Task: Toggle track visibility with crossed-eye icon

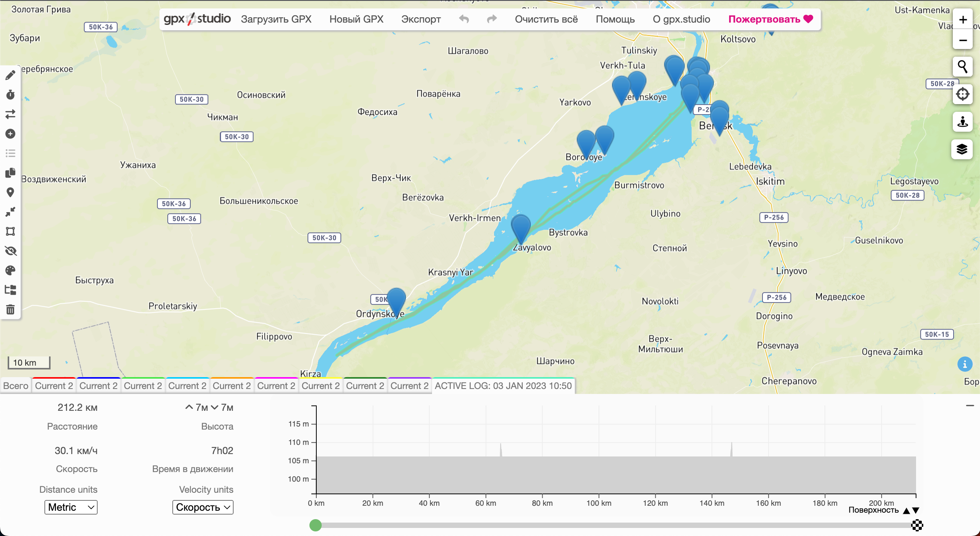Action: 10,251
